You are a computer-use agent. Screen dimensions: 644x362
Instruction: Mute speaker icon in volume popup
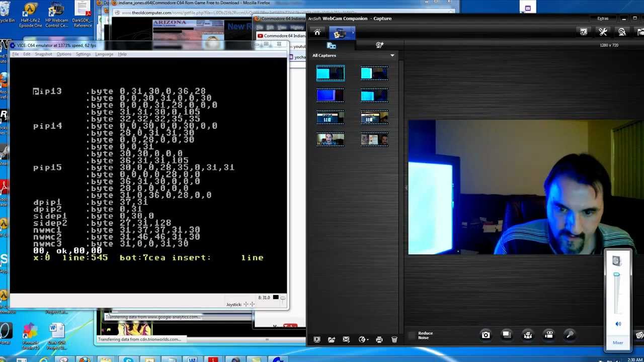pyautogui.click(x=618, y=324)
